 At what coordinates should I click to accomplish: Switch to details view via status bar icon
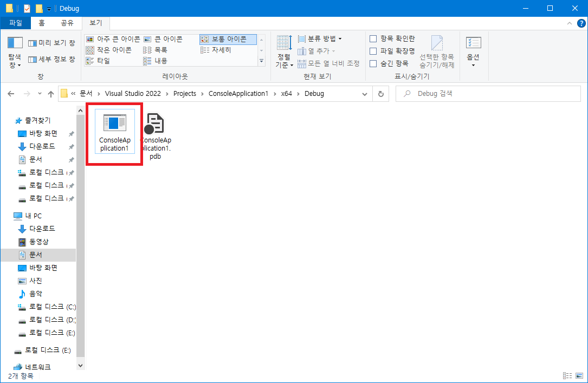(x=567, y=375)
